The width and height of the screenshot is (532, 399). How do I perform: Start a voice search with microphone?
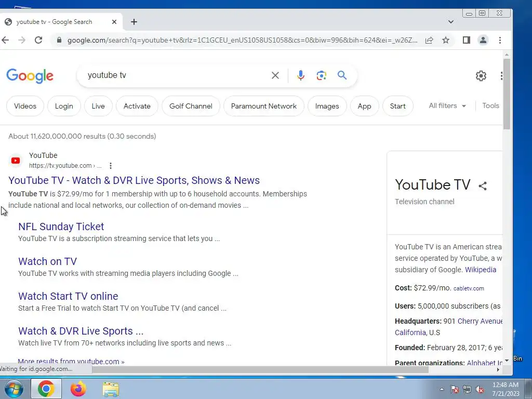tap(301, 75)
